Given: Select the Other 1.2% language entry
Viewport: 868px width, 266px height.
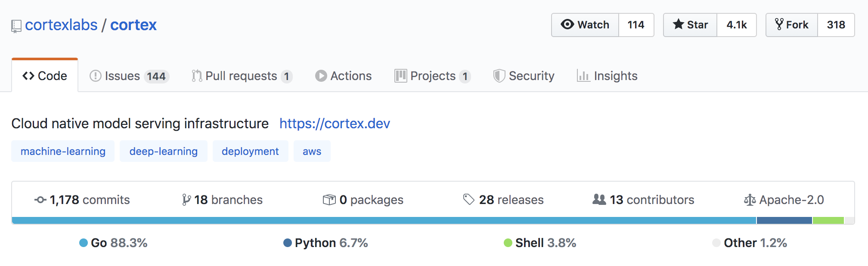Looking at the screenshot, I should [750, 243].
